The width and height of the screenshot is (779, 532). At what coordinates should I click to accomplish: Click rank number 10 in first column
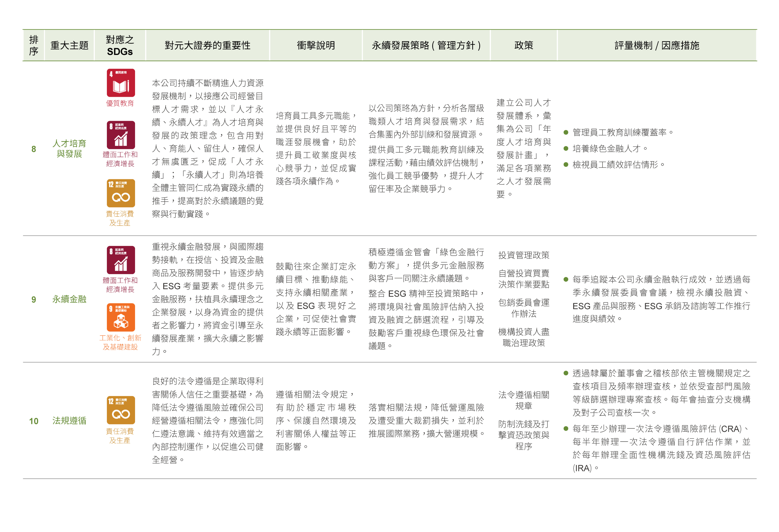[x=34, y=421]
